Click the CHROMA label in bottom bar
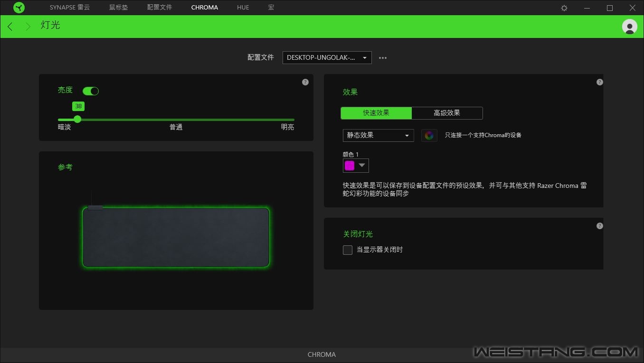Viewport: 644px width, 363px height. [322, 354]
